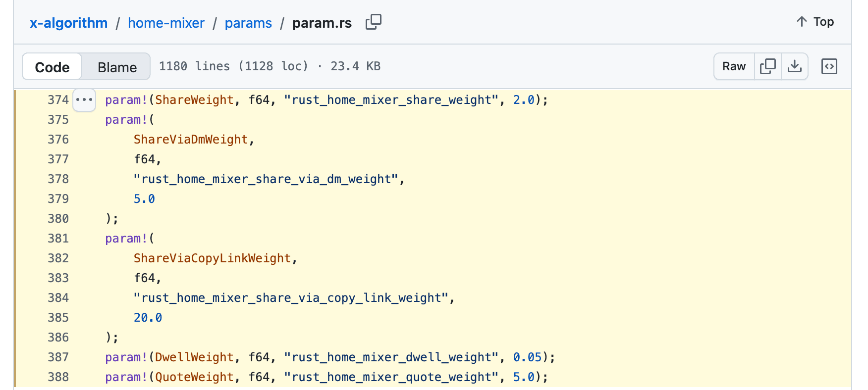
Task: Select line number 386
Action: click(x=58, y=338)
